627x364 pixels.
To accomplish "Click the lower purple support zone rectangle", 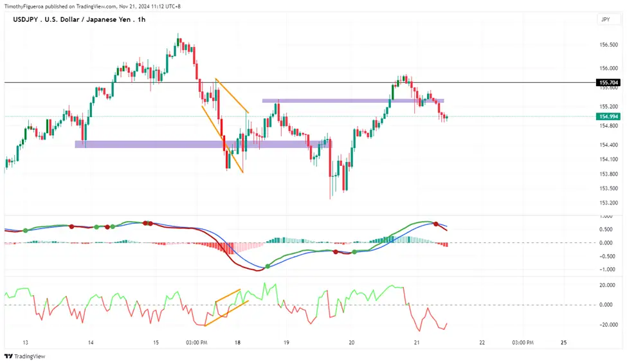I will tap(203, 145).
